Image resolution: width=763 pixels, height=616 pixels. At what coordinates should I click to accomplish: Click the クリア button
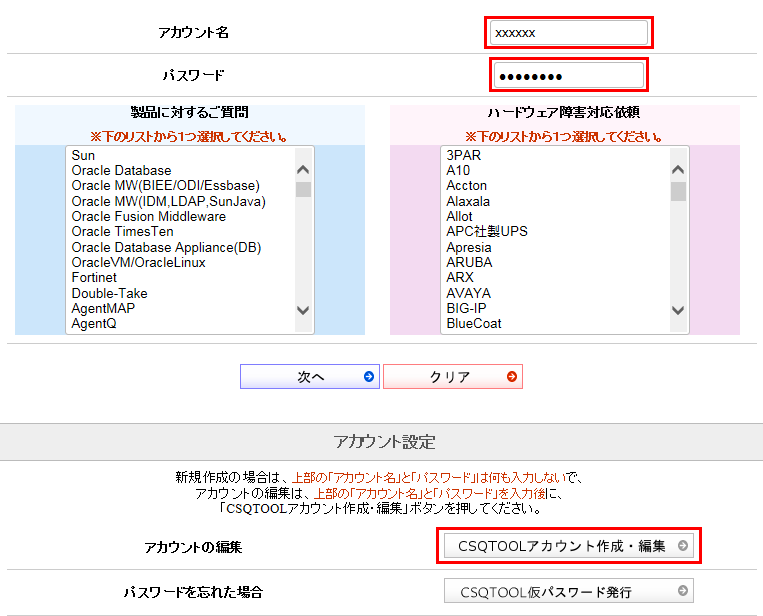(453, 377)
